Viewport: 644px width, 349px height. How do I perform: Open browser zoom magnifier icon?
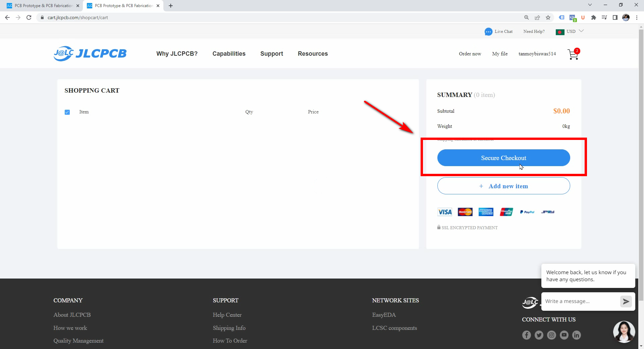[527, 17]
